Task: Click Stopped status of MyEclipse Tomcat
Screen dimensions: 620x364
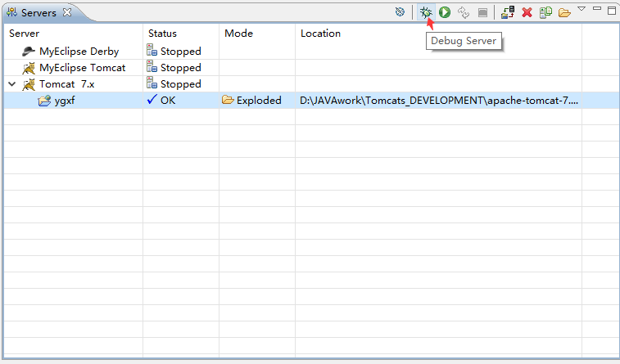Action: (x=181, y=68)
